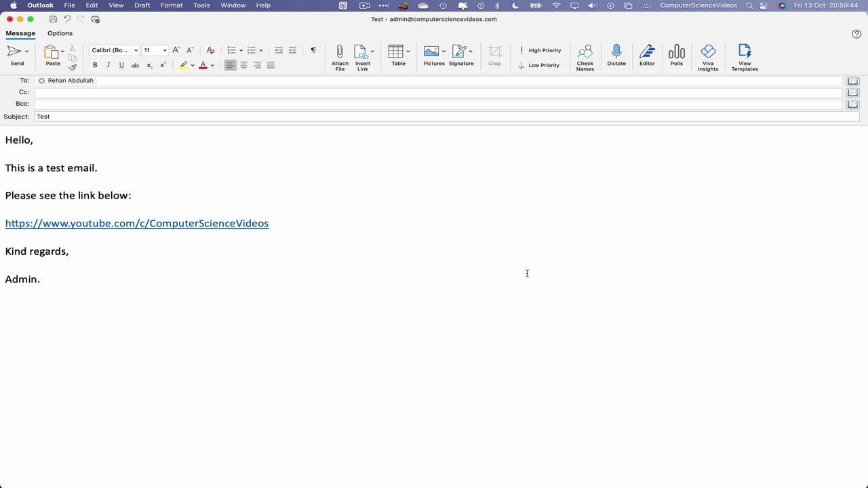Increase font size with larger A icon
This screenshot has height=488, width=868.
176,50
